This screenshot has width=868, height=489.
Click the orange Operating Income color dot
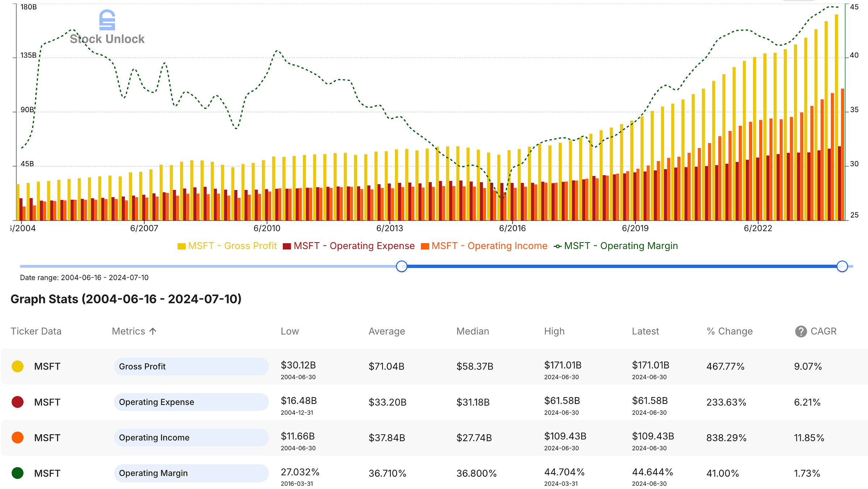point(18,437)
